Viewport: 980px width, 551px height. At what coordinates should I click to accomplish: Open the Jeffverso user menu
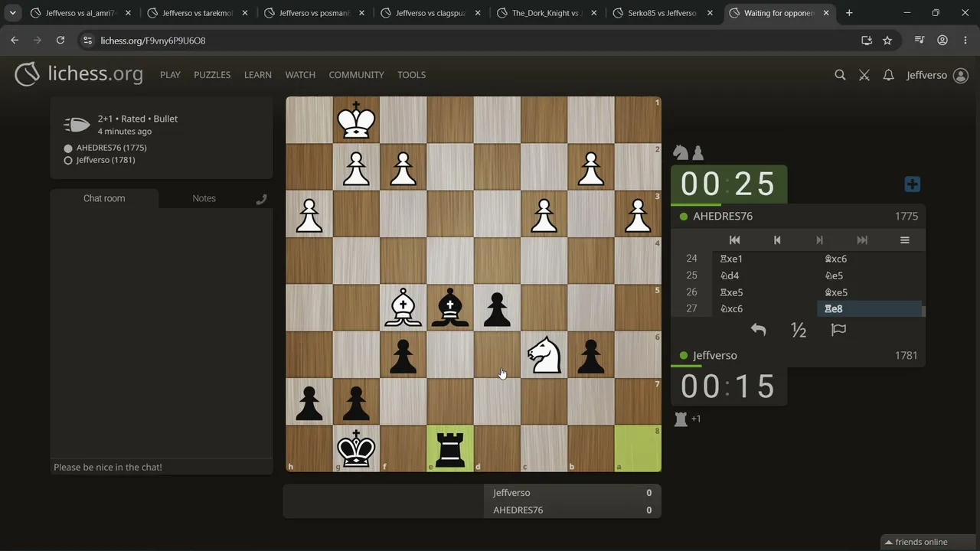coord(937,75)
